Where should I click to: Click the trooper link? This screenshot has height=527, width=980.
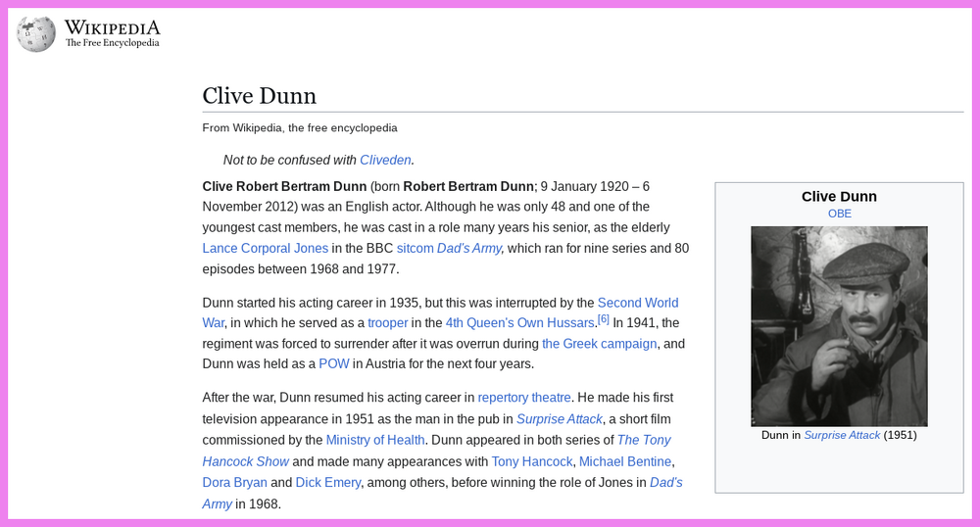pyautogui.click(x=387, y=323)
